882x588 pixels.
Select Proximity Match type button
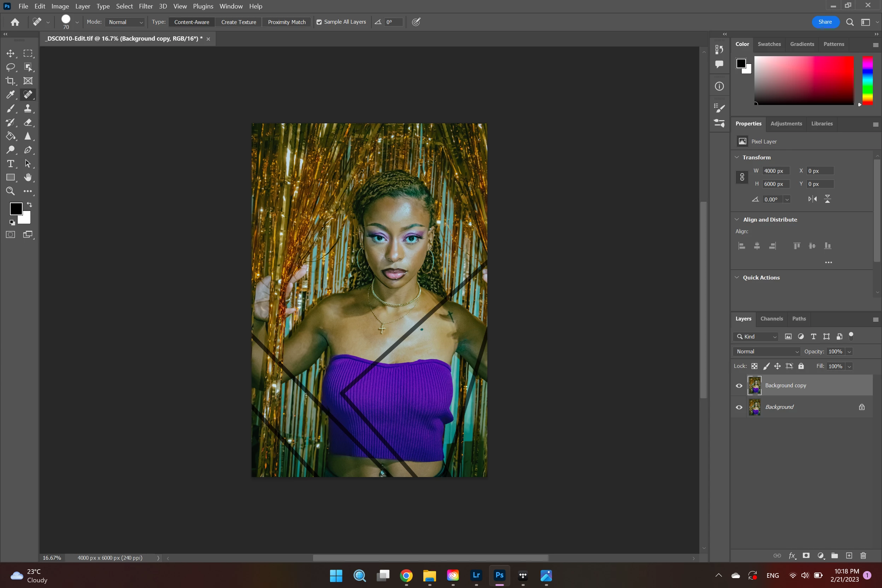pyautogui.click(x=287, y=22)
